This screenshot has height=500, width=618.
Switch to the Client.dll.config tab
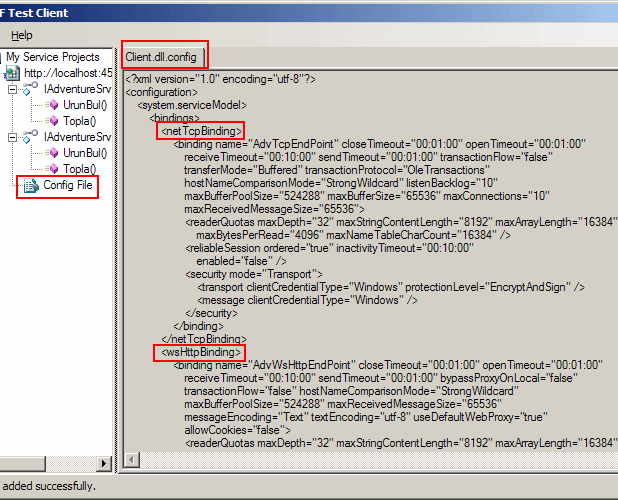click(x=165, y=56)
